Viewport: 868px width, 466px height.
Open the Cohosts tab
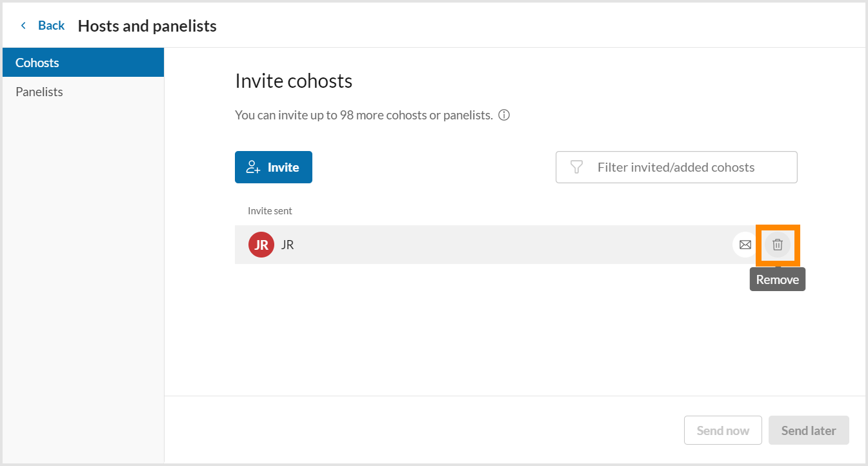[x=82, y=63]
